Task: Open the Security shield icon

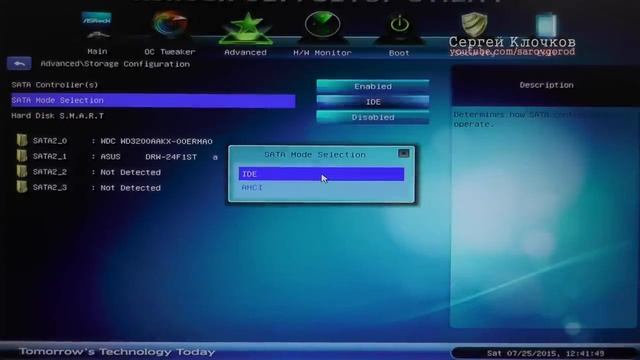Action: (474, 24)
